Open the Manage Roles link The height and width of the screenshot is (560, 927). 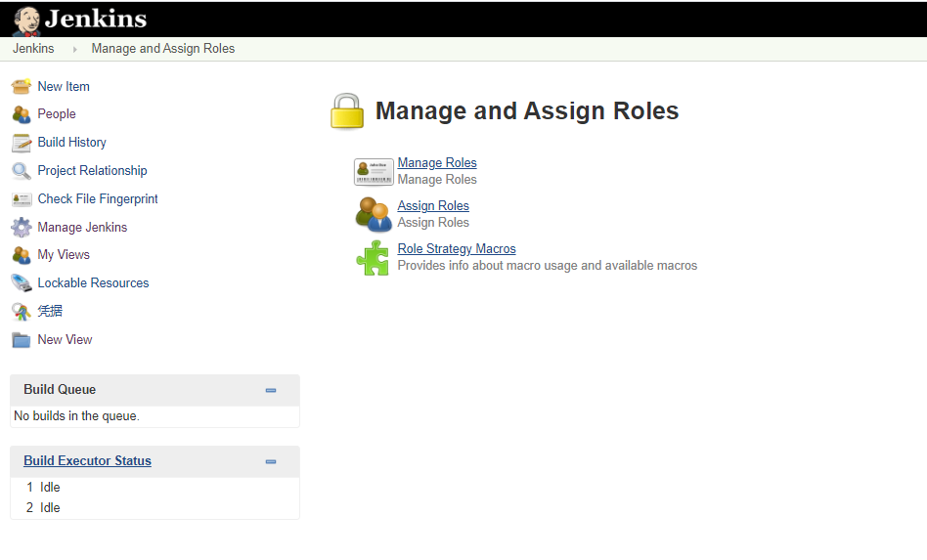[x=437, y=163]
